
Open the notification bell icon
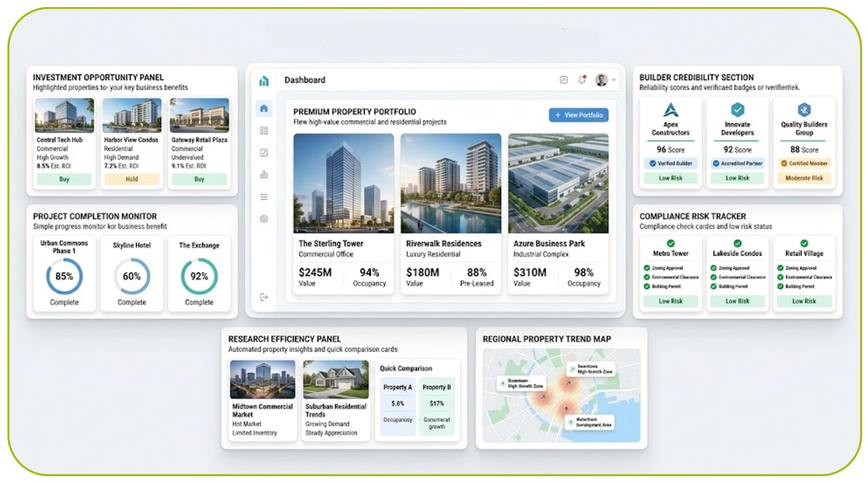582,80
